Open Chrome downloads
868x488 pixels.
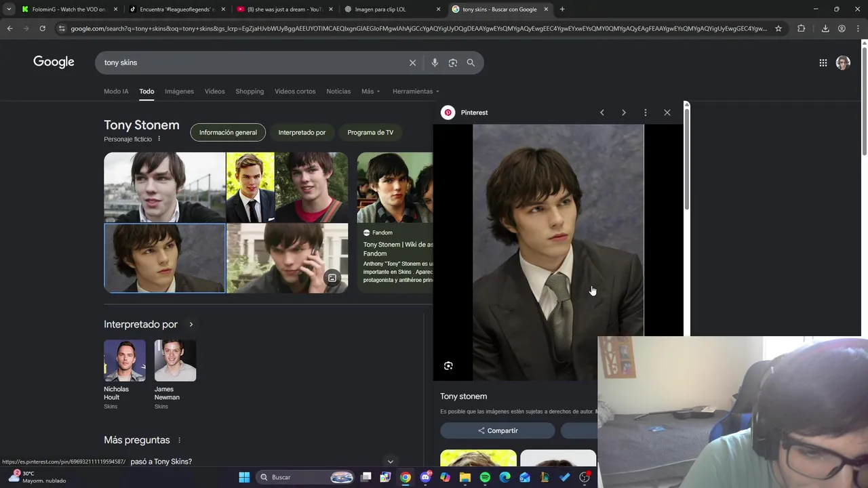[825, 28]
